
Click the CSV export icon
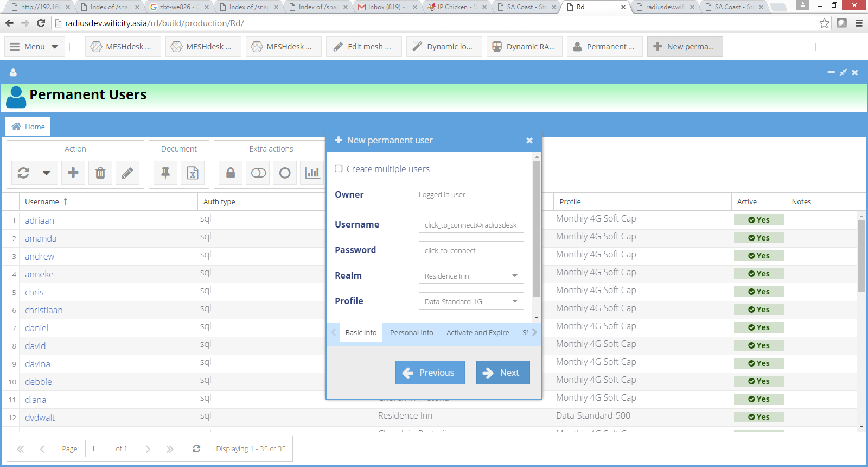[x=193, y=173]
